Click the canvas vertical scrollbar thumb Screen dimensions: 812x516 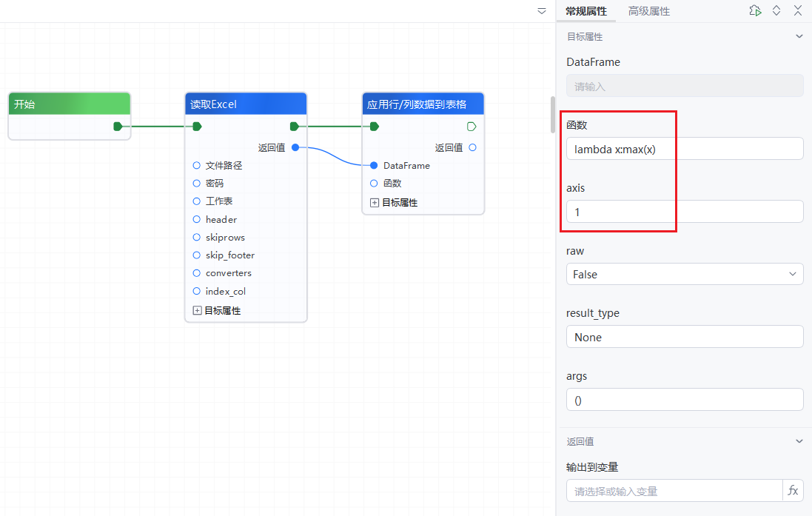click(552, 115)
